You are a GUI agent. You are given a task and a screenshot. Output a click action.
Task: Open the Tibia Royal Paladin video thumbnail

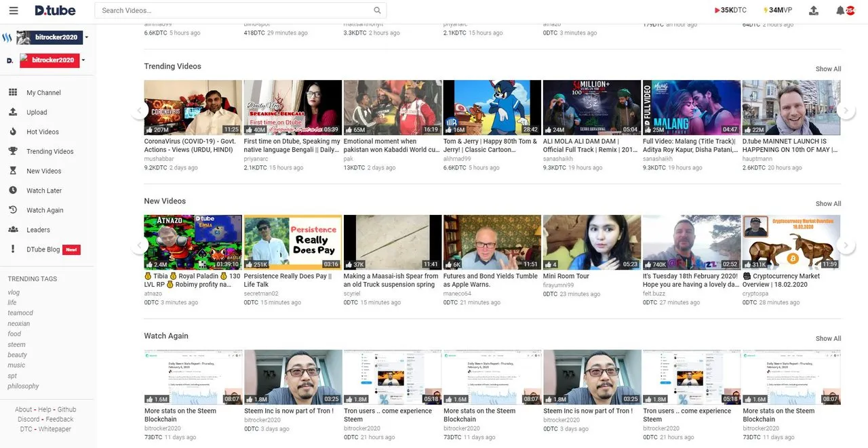pos(193,243)
